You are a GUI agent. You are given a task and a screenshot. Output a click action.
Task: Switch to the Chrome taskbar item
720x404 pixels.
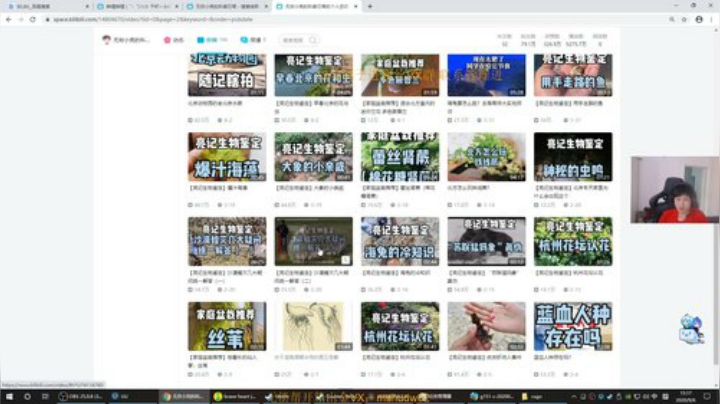pos(184,396)
